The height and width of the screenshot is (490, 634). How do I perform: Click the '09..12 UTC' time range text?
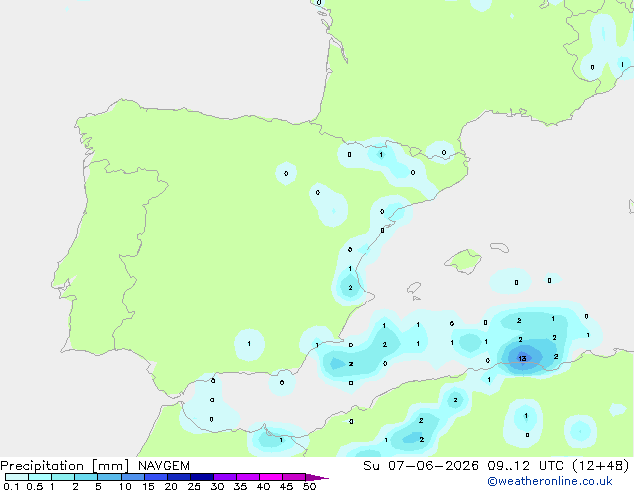tap(525, 466)
